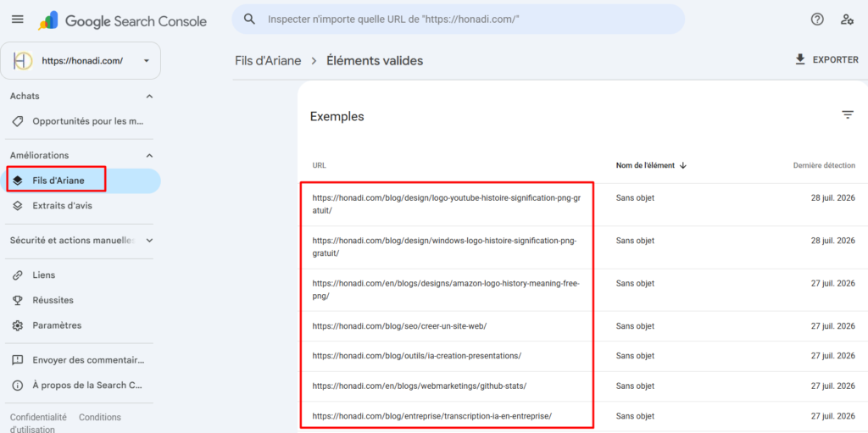Click the Exemples table heading

pyautogui.click(x=337, y=117)
